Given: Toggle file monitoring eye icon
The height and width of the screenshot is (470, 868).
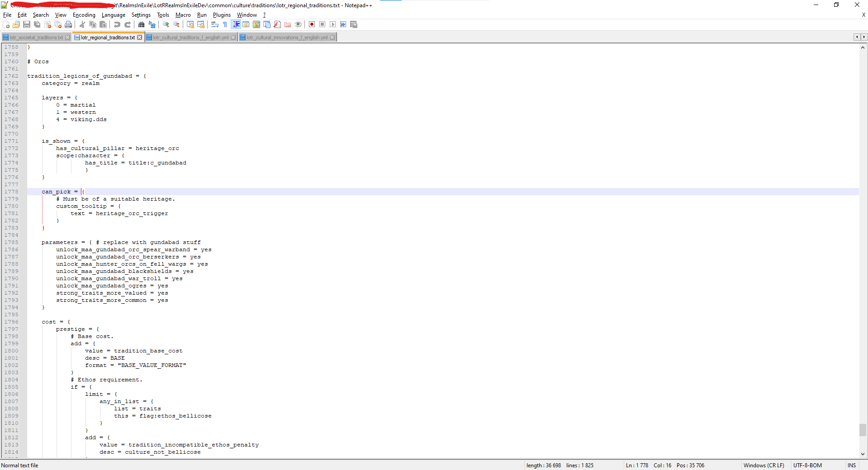Looking at the screenshot, I should (x=298, y=24).
